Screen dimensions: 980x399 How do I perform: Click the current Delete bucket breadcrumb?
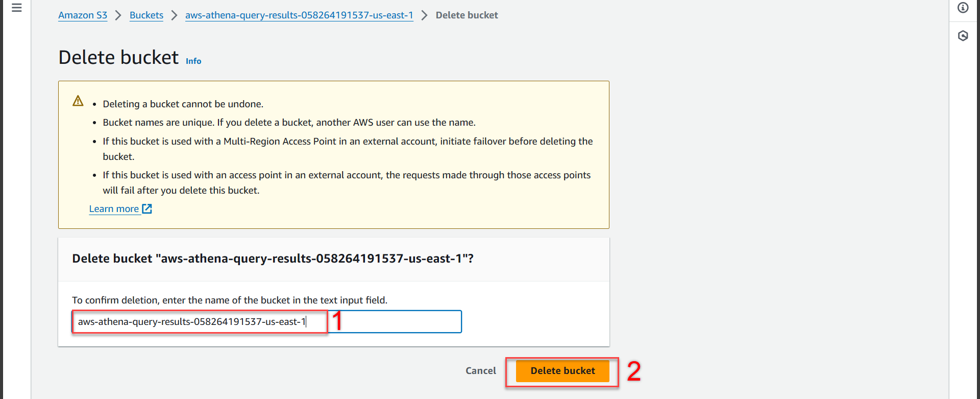(x=467, y=15)
